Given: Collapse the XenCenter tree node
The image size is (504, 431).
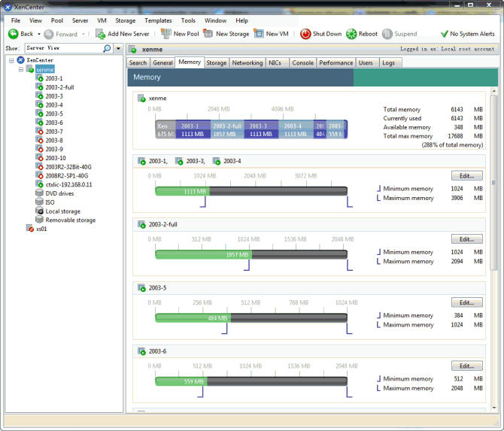Looking at the screenshot, I should (x=11, y=60).
